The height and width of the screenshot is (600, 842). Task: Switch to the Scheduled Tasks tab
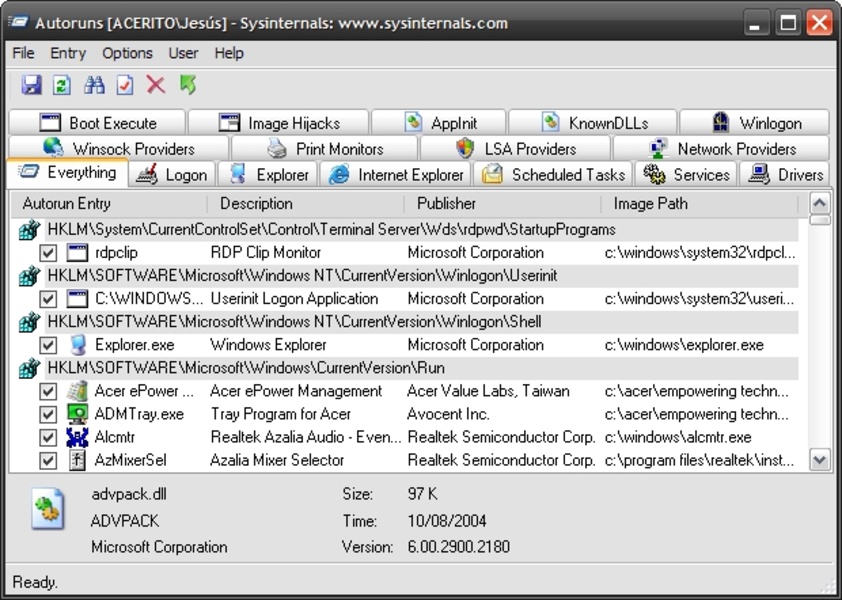tap(554, 174)
